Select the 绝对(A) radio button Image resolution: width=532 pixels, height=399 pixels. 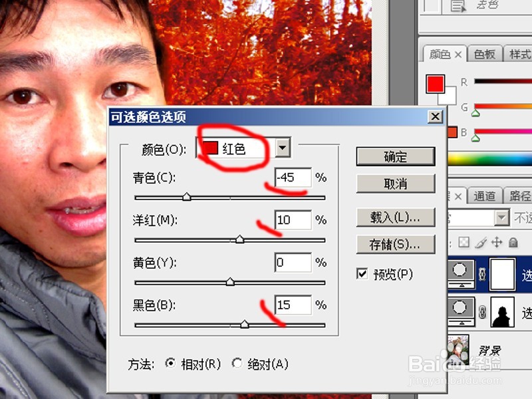pos(237,364)
